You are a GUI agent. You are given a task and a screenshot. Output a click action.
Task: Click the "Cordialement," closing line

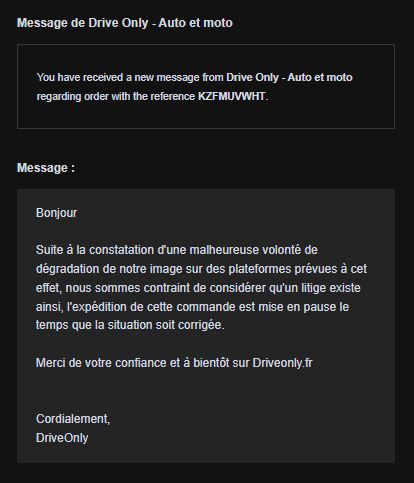[x=73, y=419]
